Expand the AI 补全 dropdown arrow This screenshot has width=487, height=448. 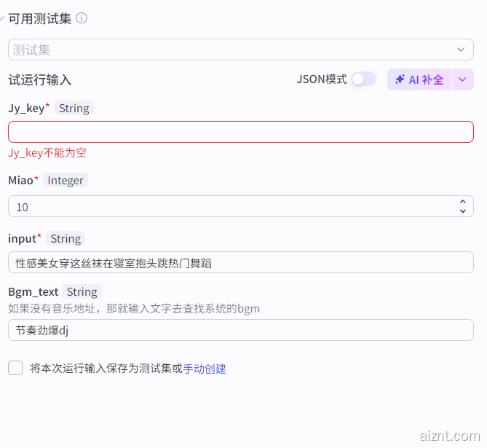coord(462,79)
